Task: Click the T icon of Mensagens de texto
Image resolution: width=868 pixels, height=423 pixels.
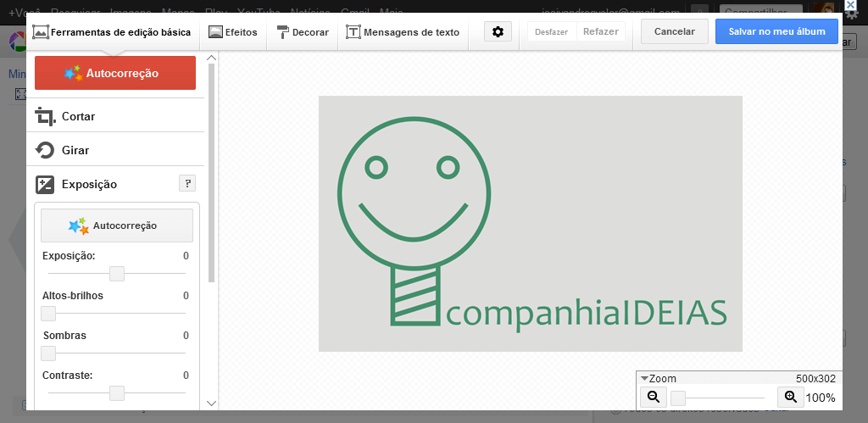Action: [x=353, y=32]
